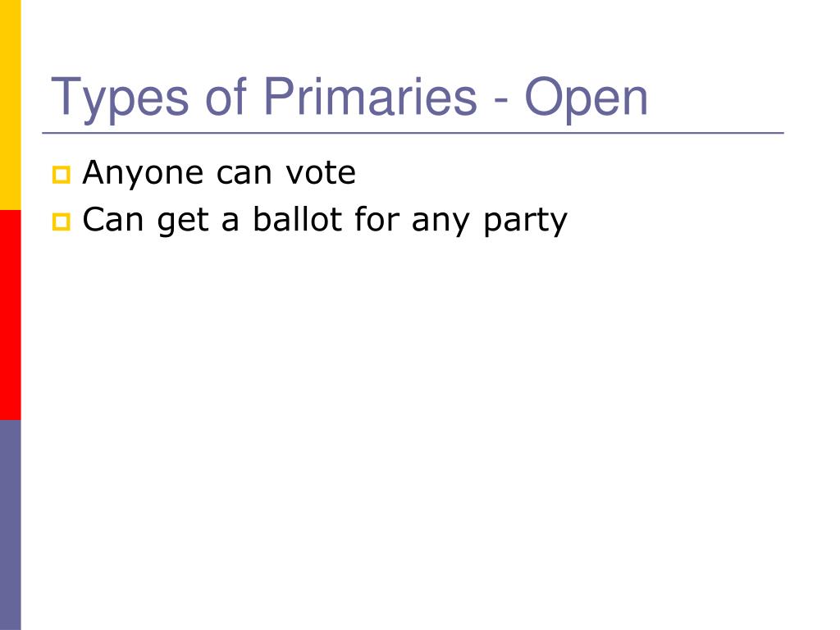Click the word "Primaries" in the title
Image resolution: width=840 pixels, height=630 pixels.
coord(369,98)
